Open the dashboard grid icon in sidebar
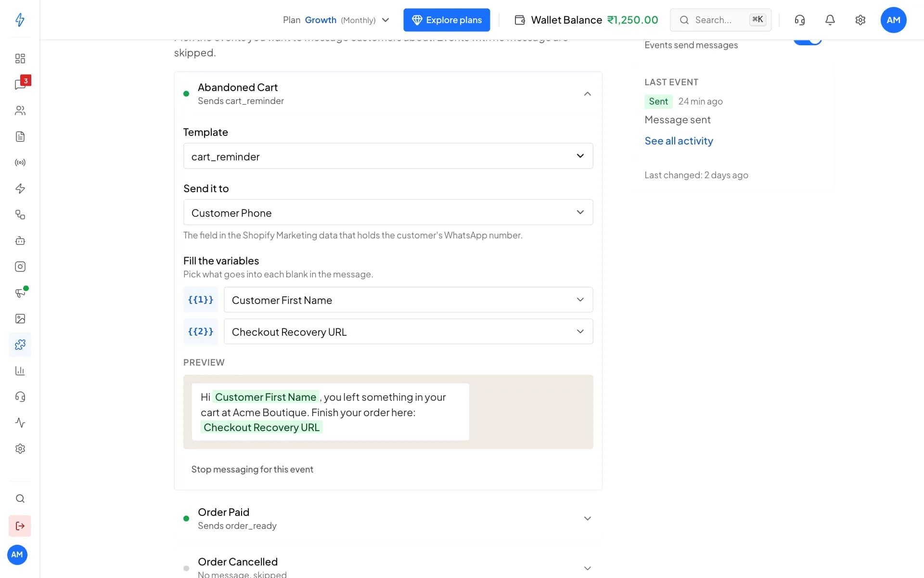 [20, 58]
